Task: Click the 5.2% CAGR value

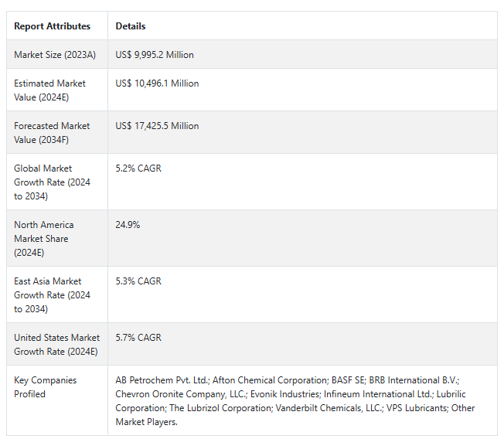Action: (x=138, y=168)
